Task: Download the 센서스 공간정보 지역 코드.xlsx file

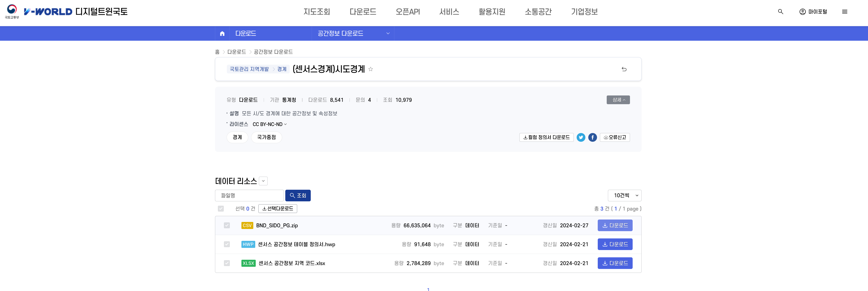Action: click(x=615, y=263)
